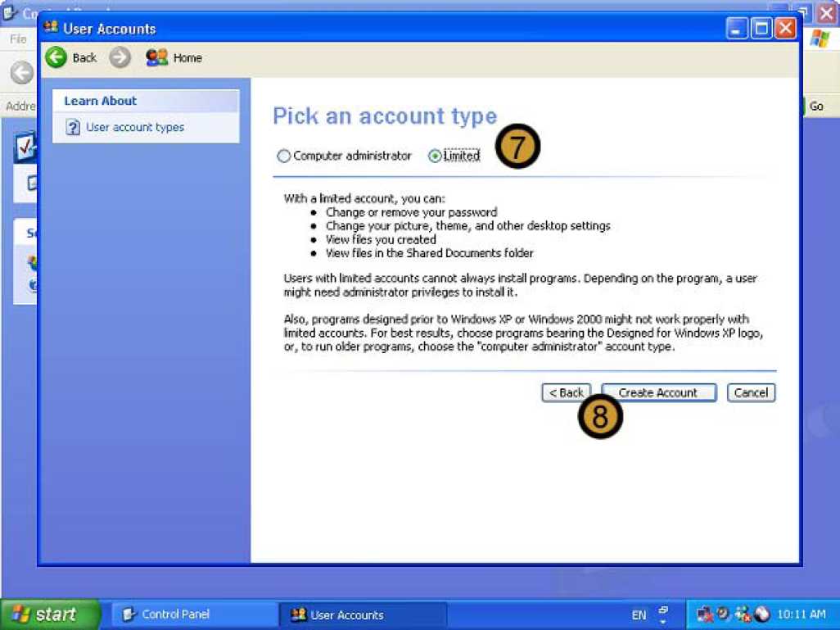Go back with the green Back arrow

[x=56, y=57]
